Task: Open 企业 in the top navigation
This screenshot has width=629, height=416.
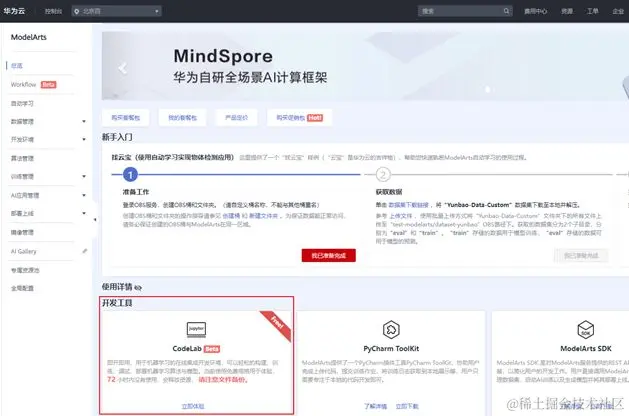Action: (618, 11)
